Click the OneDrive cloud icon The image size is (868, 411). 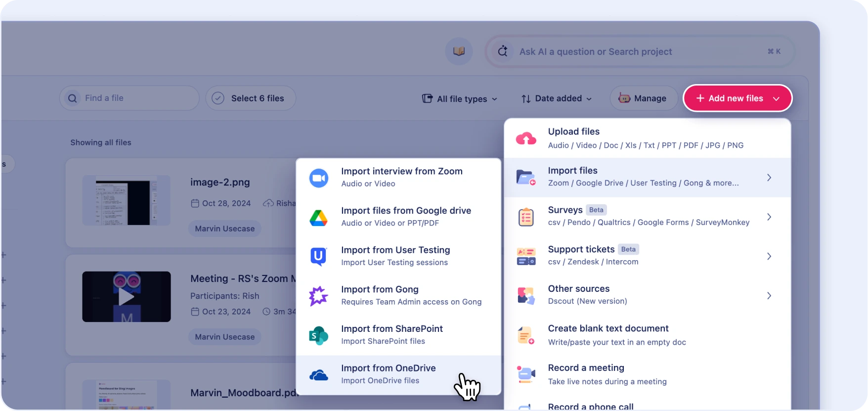click(x=319, y=375)
